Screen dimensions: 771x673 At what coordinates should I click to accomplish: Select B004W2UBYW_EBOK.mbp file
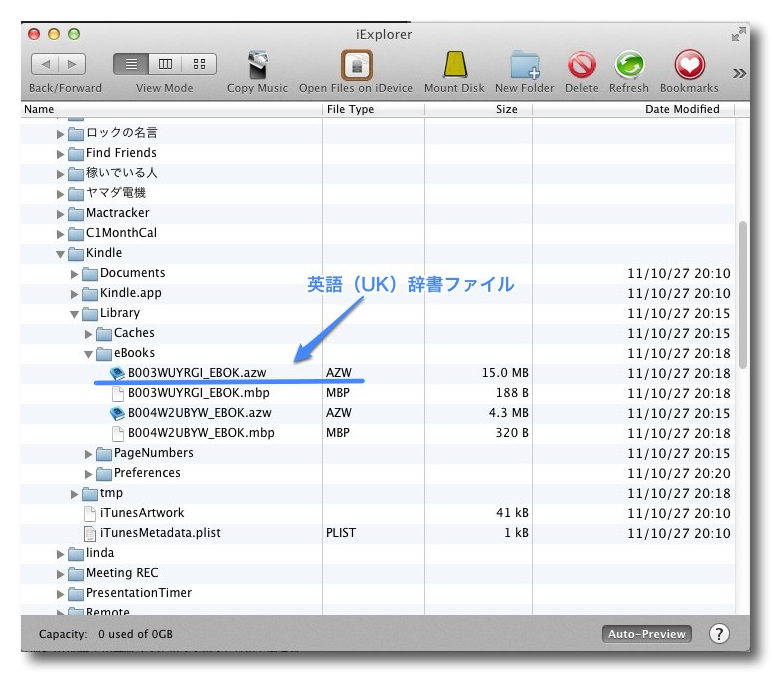[x=201, y=433]
